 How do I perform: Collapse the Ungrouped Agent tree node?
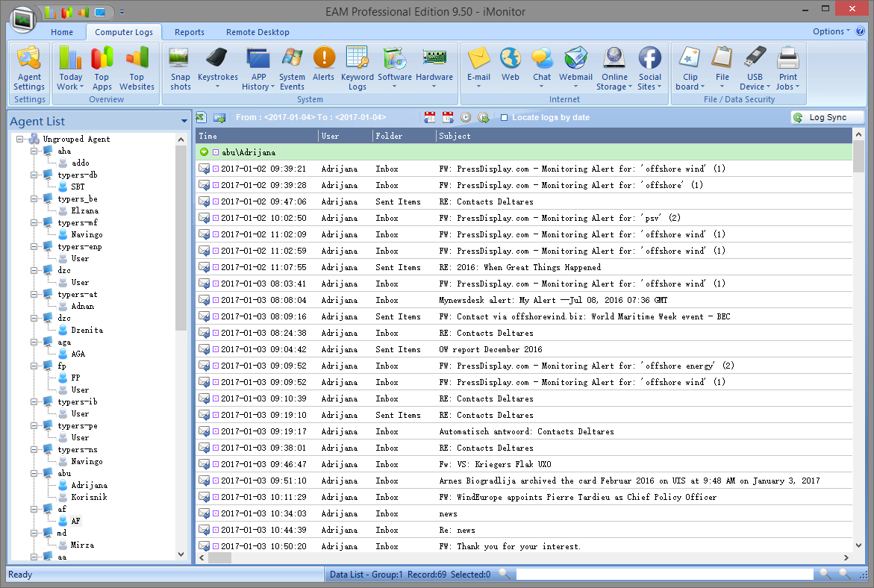coord(20,140)
